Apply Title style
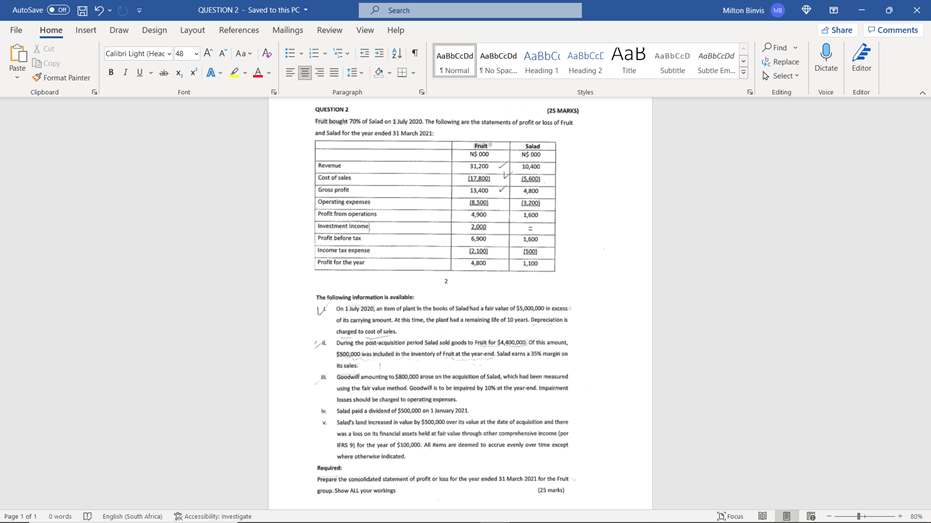The height and width of the screenshot is (523, 931). [629, 61]
